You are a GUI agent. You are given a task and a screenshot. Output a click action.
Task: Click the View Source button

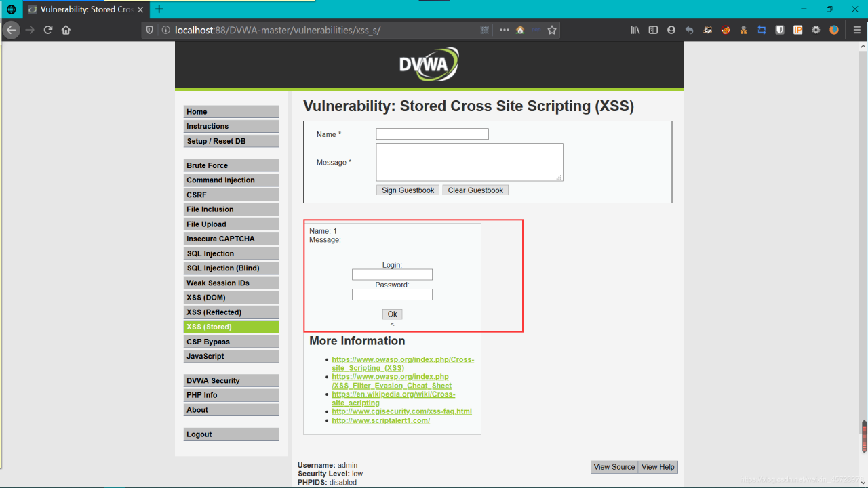614,467
